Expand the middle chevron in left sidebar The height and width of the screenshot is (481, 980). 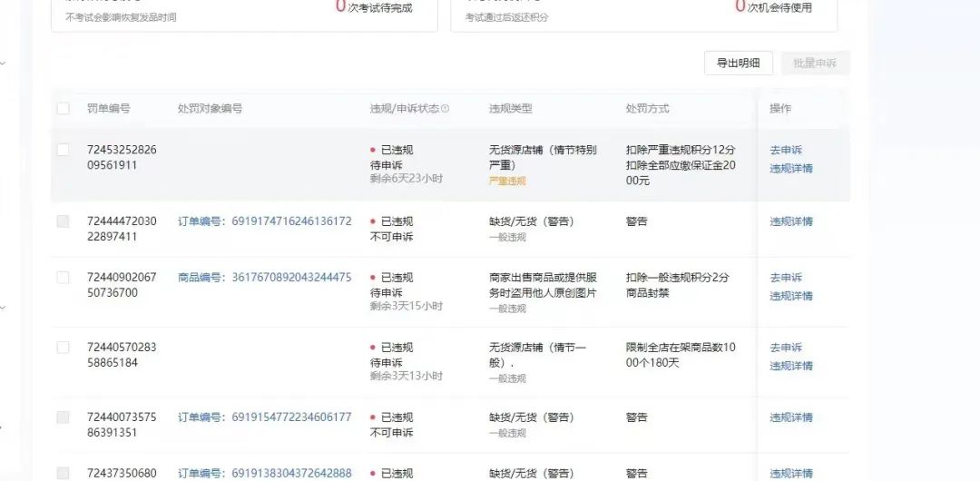[3, 308]
